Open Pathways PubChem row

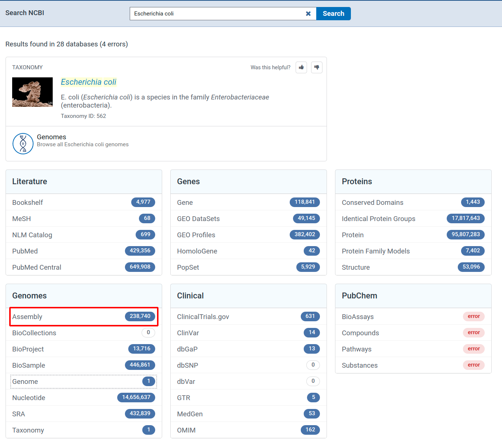click(413, 349)
